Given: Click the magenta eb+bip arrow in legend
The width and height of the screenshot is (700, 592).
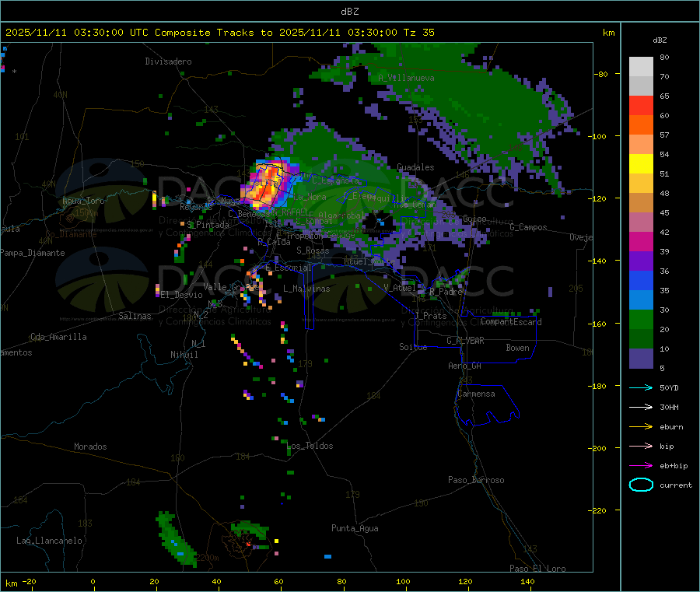Looking at the screenshot, I should tap(641, 466).
